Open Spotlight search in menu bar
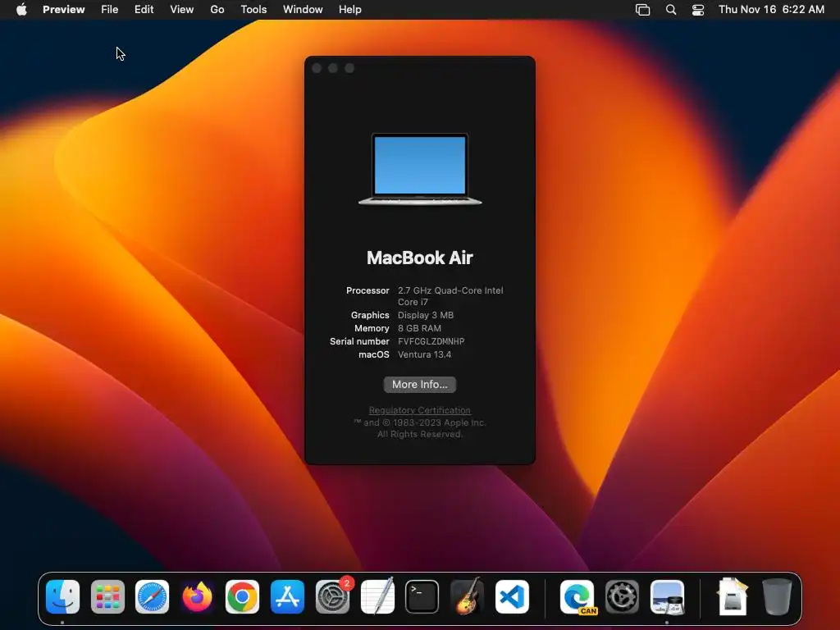 [x=671, y=10]
